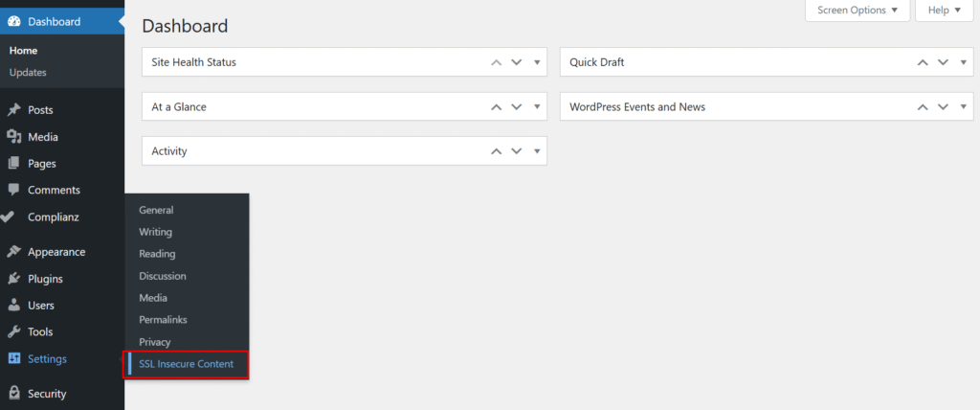Toggle the Activity panel triangle
980x410 pixels.
pyautogui.click(x=537, y=151)
